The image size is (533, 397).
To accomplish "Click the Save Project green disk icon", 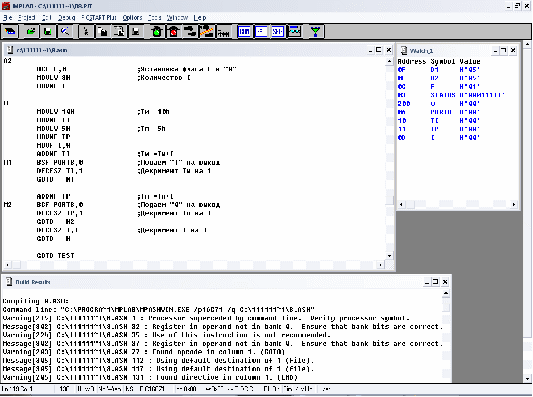I will tap(48, 32).
